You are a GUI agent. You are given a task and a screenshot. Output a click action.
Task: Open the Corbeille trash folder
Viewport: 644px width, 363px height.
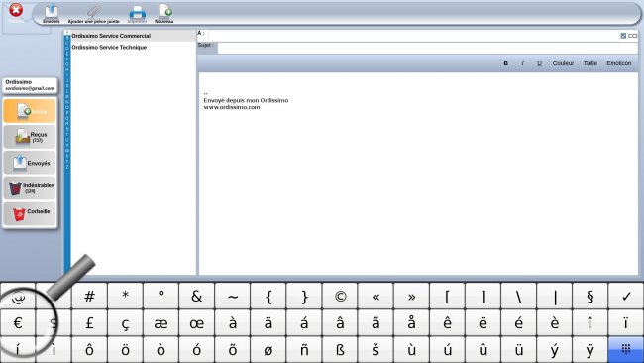30,213
